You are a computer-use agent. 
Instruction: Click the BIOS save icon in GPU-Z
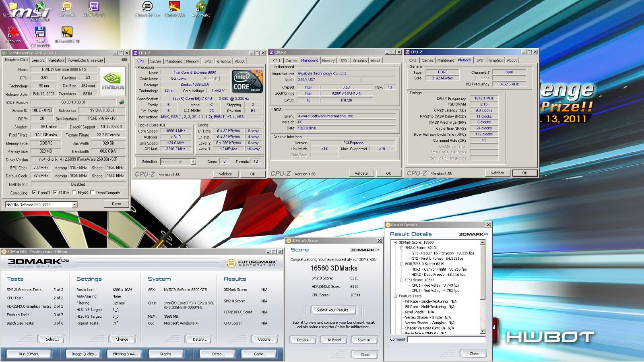point(122,102)
